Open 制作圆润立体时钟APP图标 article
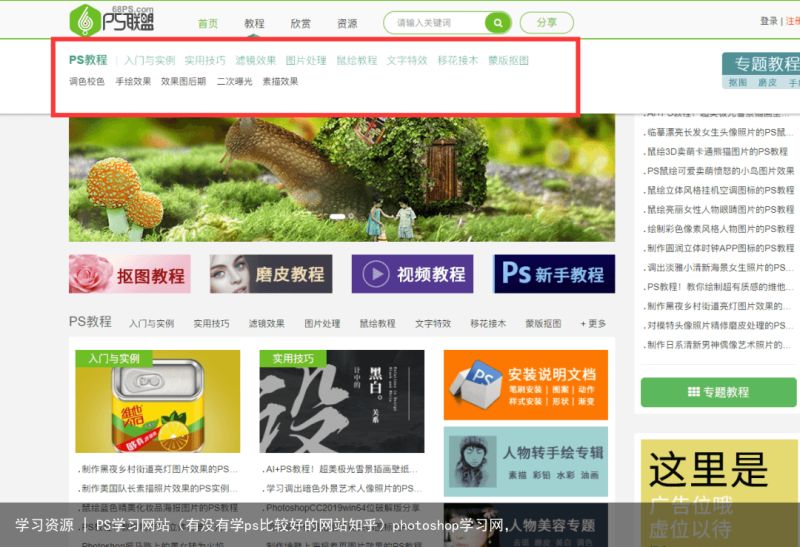Screen dimensions: 800x547 tap(720, 248)
